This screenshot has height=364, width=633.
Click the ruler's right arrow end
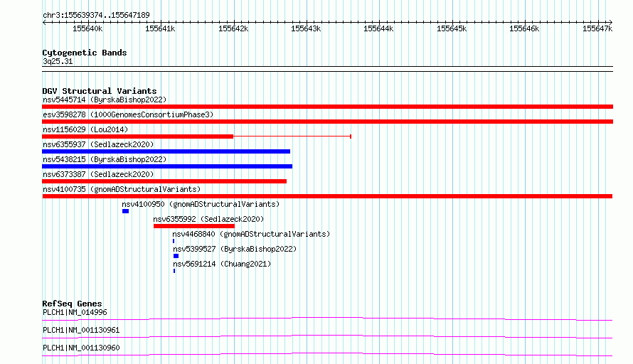pos(611,22)
